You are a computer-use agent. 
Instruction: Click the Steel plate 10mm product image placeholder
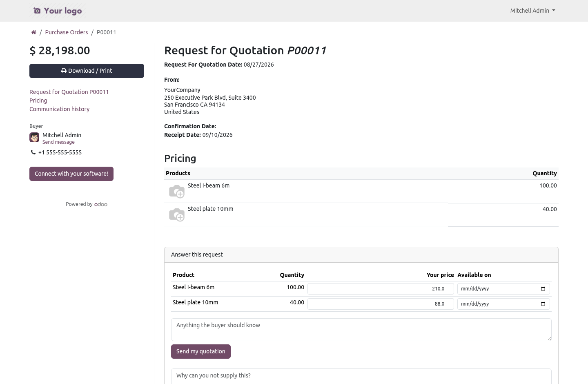[177, 214]
